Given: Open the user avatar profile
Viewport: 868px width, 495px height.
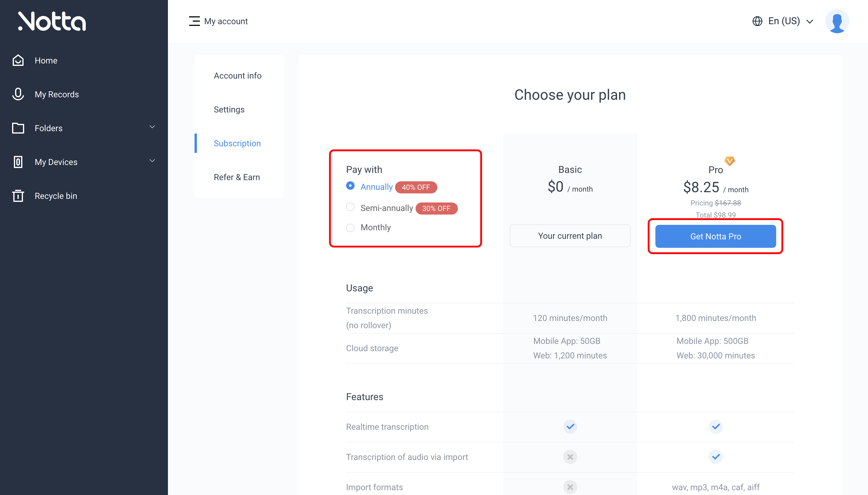Looking at the screenshot, I should point(837,21).
